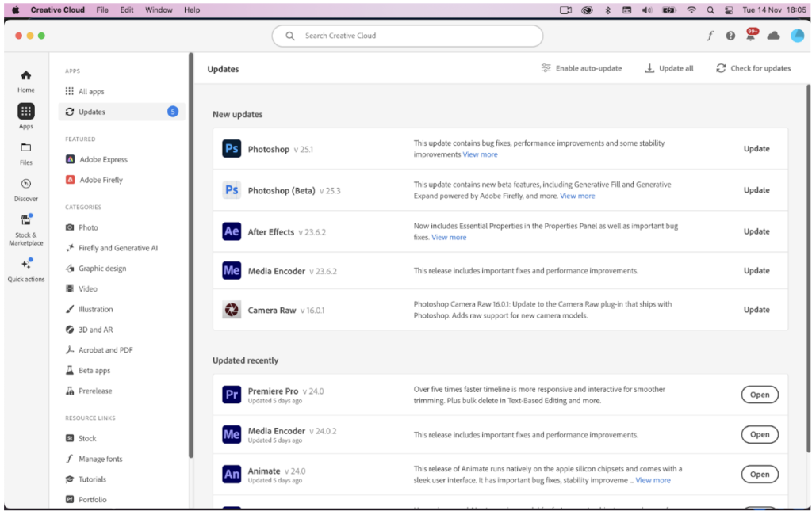Screen dimensions: 812x511
Task: Click the Premiere Pro app icon
Action: 232,395
